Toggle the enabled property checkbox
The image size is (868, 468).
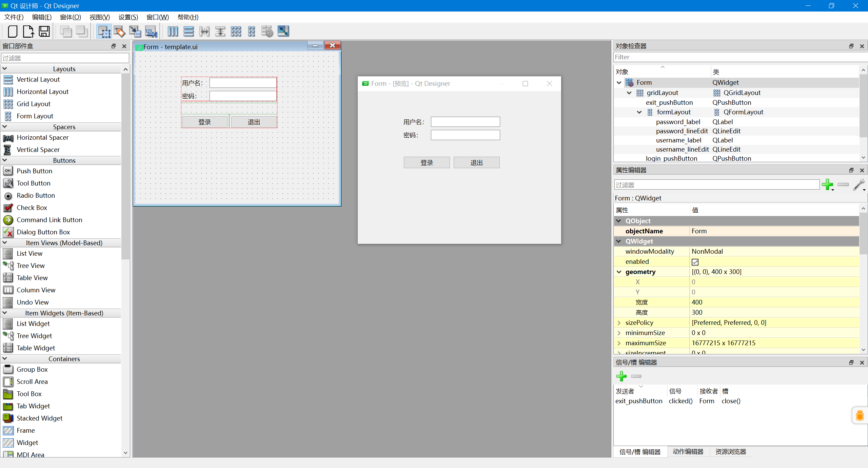click(x=695, y=262)
